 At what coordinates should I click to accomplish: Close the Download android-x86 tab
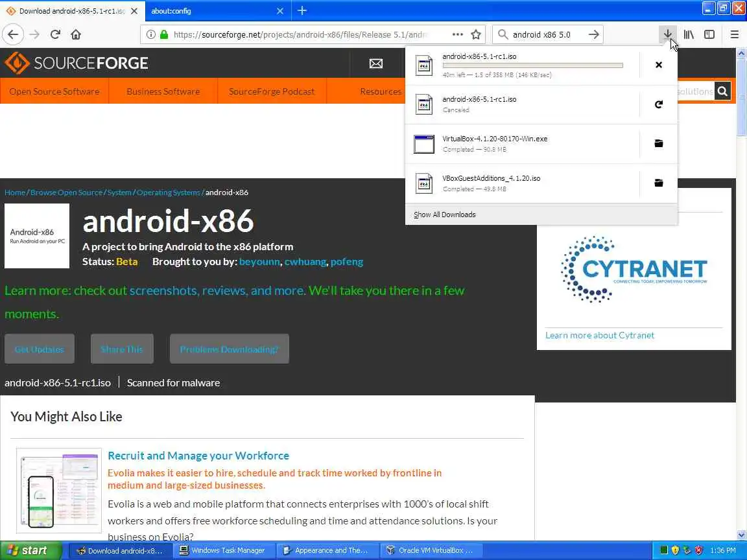click(134, 10)
